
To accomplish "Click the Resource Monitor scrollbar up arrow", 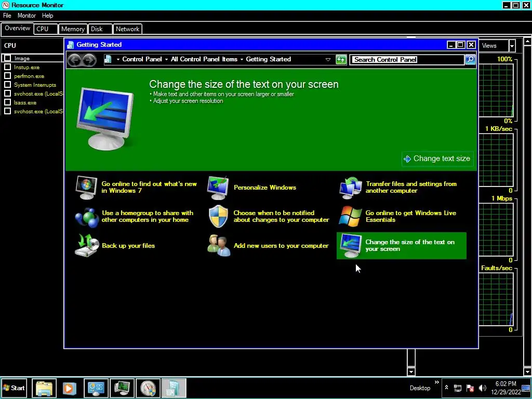I will (x=528, y=42).
